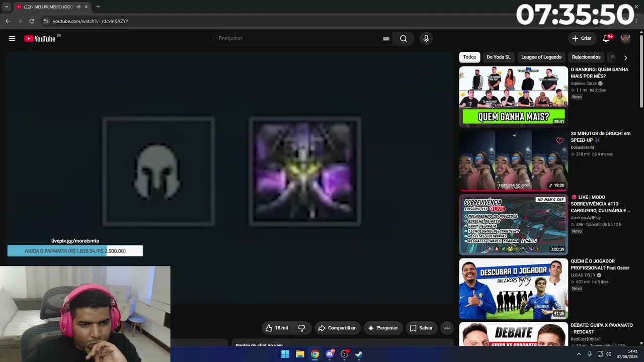Switch to Discord in the taskbar
The width and height of the screenshot is (644, 362).
coord(330,354)
